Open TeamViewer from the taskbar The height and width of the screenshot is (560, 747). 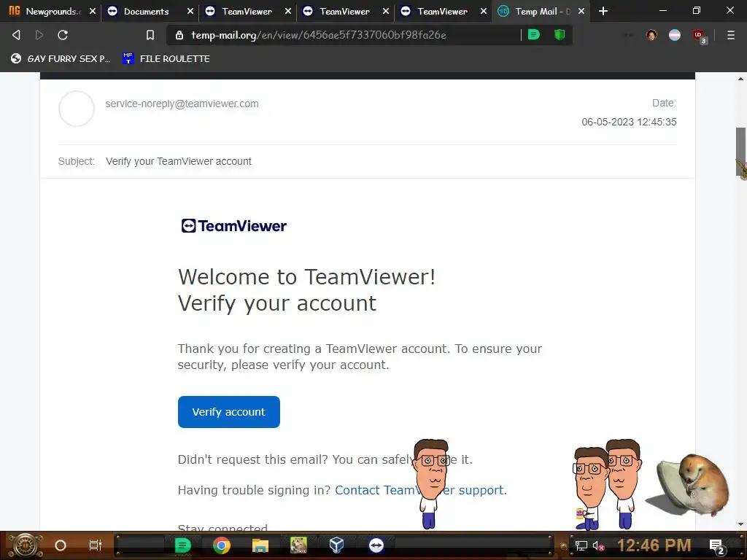(x=376, y=545)
